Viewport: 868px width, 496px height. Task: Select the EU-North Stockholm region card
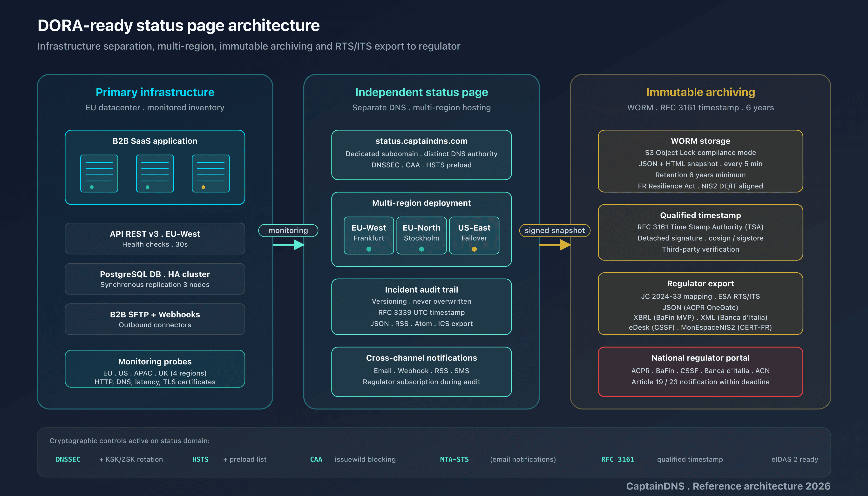(421, 235)
